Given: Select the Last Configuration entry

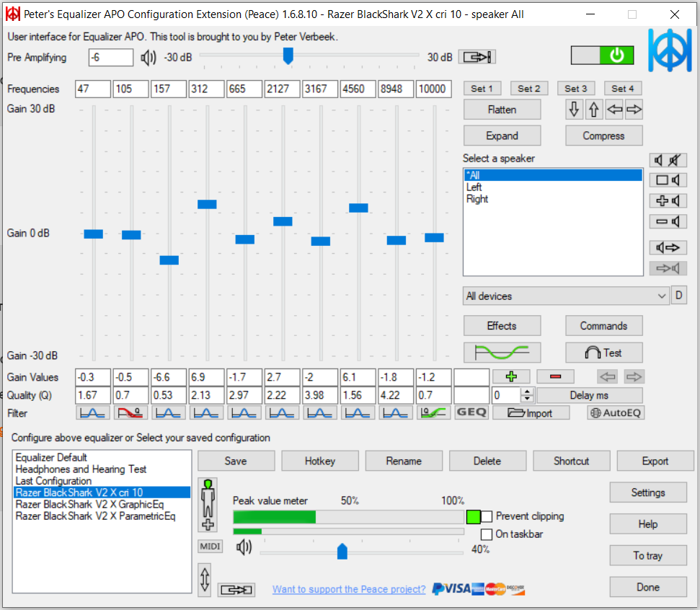Looking at the screenshot, I should (102, 481).
